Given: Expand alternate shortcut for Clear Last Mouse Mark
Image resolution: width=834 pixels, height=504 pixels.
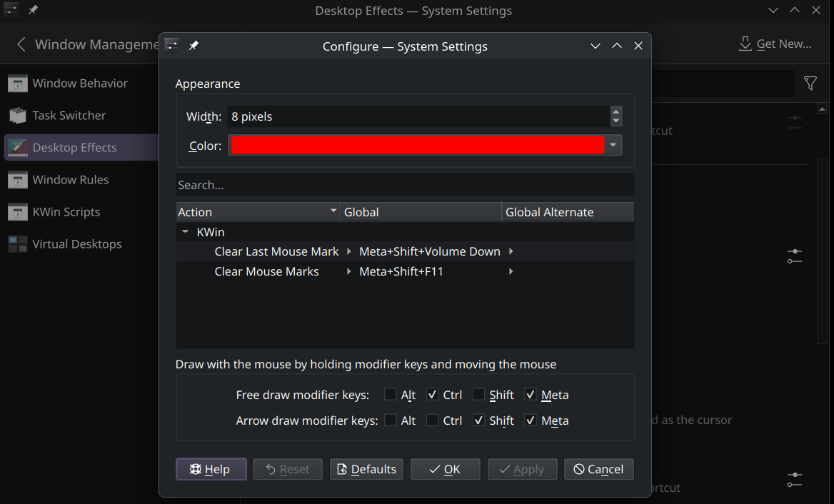Looking at the screenshot, I should coord(511,251).
